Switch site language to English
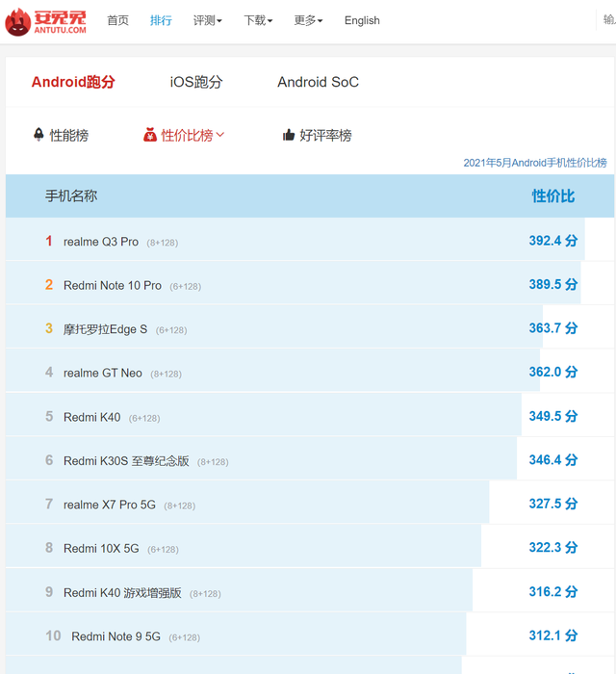The image size is (616, 674). click(362, 20)
